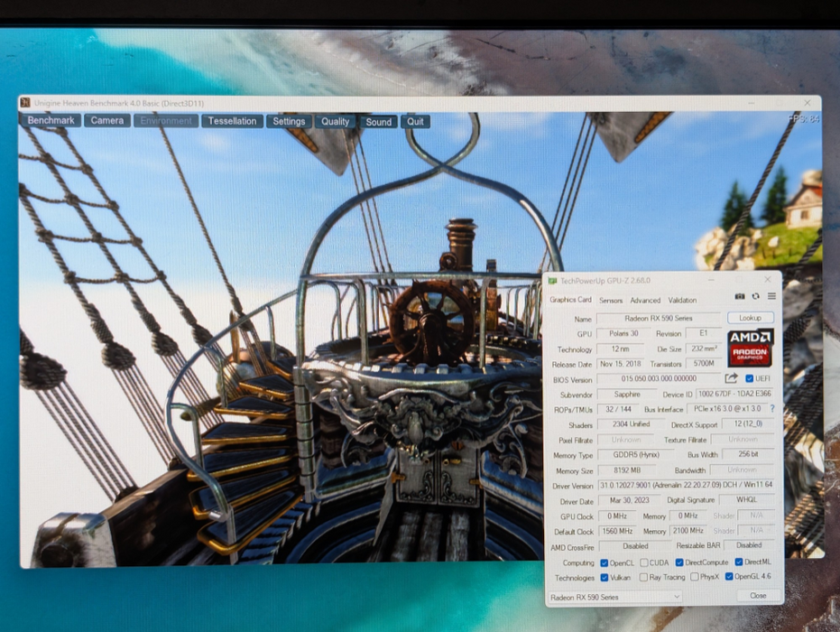Click the Driver Version text field
Screen dimensions: 840x632
coord(660,486)
